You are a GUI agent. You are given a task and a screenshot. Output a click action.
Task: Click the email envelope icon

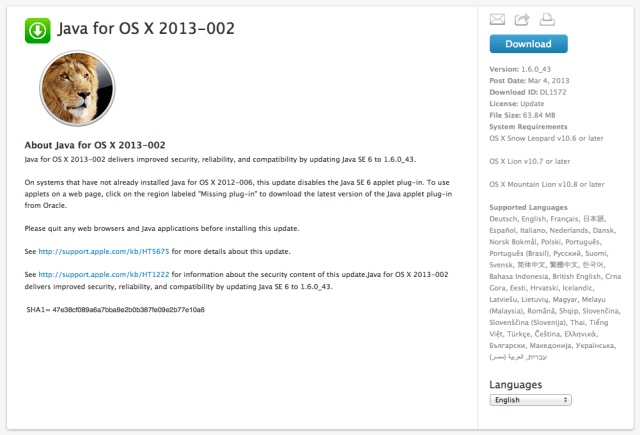pos(497,19)
